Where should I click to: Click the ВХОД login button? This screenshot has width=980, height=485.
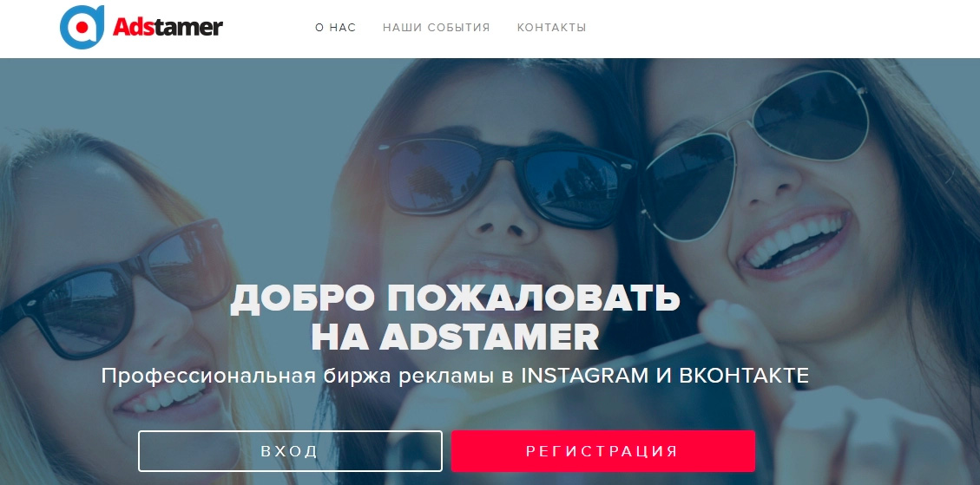(x=290, y=451)
